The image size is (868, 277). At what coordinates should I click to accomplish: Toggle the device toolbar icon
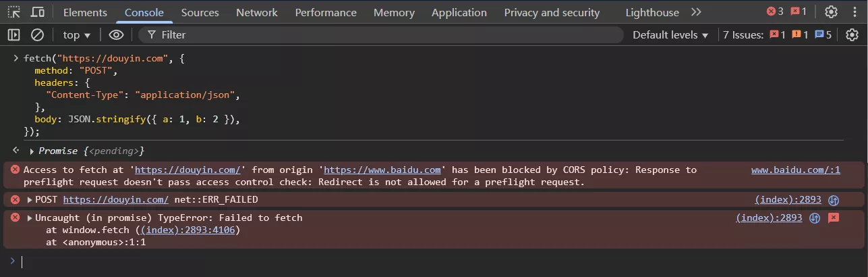pyautogui.click(x=38, y=12)
